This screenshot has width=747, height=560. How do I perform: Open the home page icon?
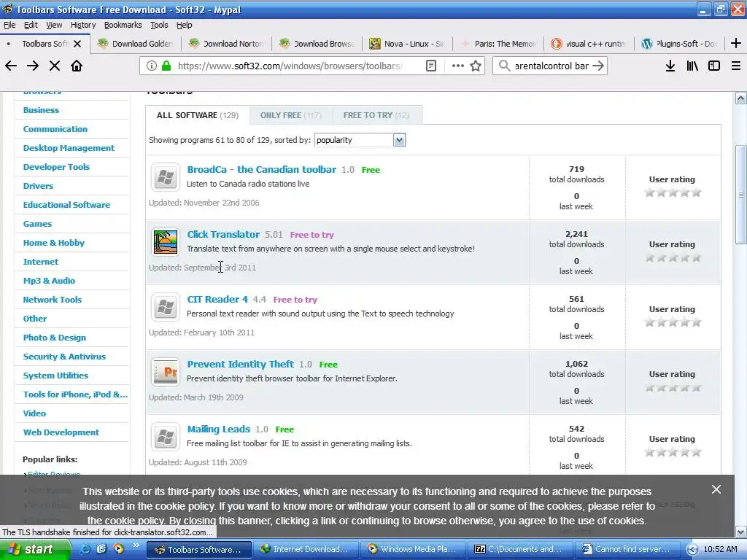(x=77, y=66)
